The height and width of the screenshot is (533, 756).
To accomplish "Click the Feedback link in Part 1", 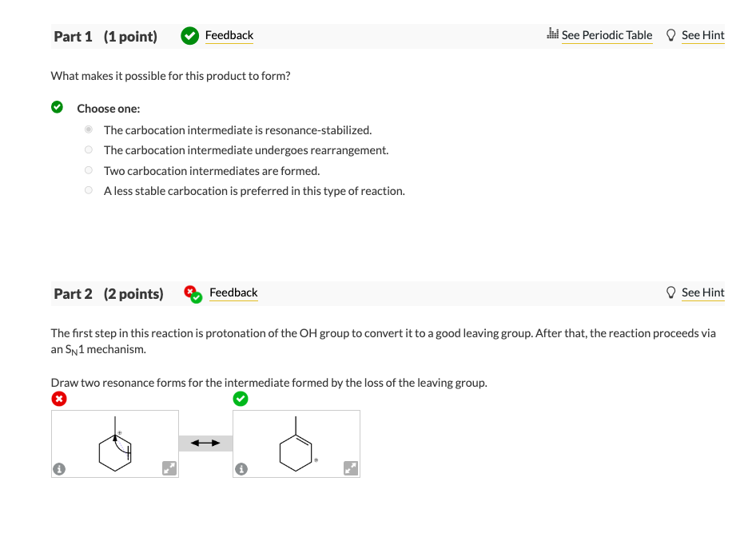I will click(x=229, y=35).
